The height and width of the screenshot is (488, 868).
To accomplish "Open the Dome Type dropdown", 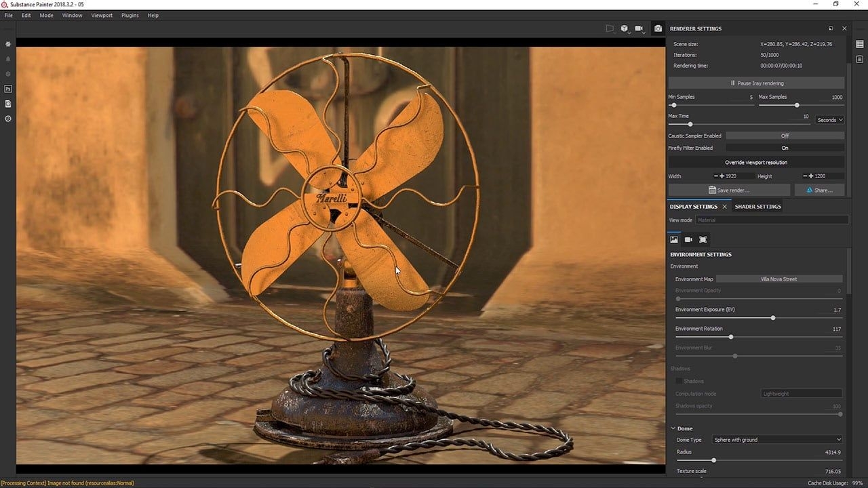I will point(777,440).
